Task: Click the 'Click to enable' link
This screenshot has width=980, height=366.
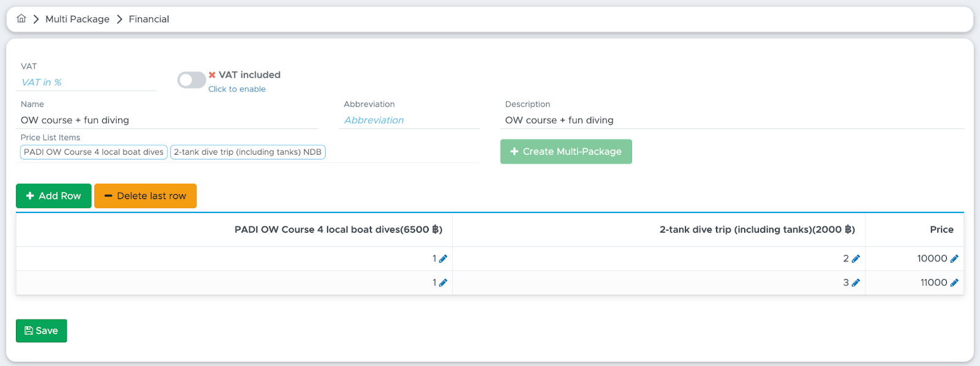Action: coord(237,89)
